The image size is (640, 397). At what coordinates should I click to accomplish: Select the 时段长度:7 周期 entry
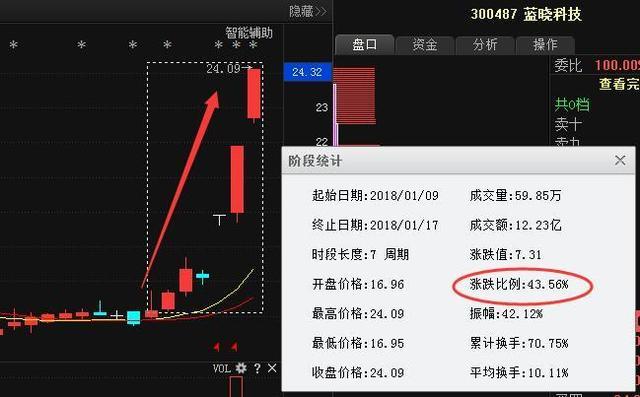(x=360, y=255)
